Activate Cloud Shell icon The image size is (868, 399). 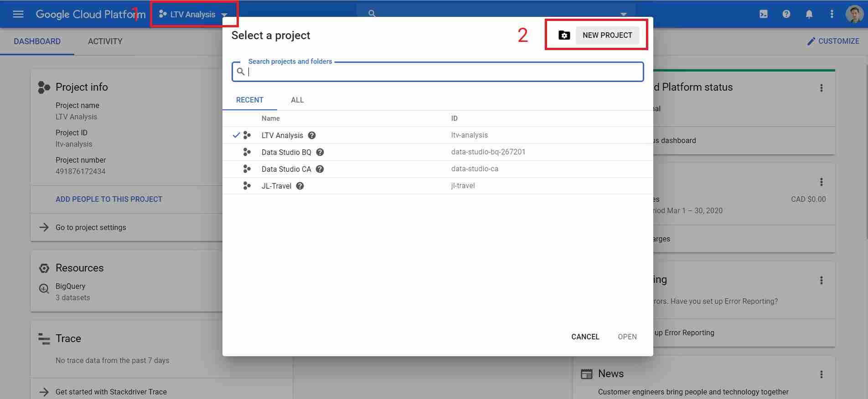click(764, 14)
